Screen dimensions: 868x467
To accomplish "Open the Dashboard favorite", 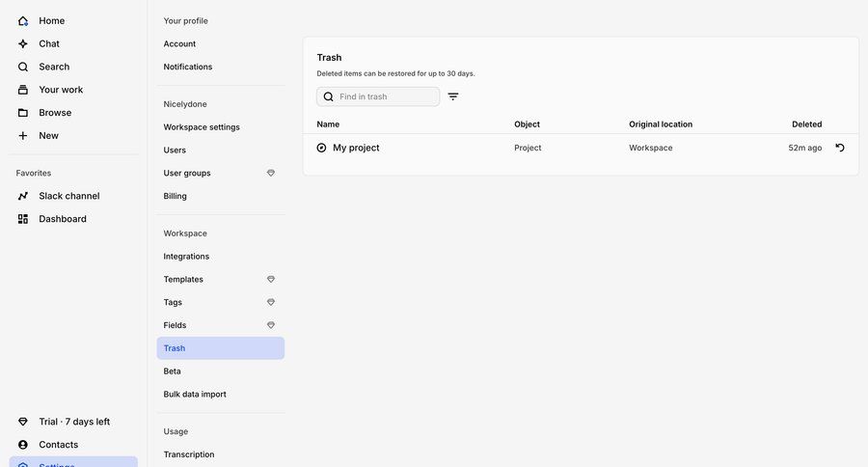I will tap(62, 219).
